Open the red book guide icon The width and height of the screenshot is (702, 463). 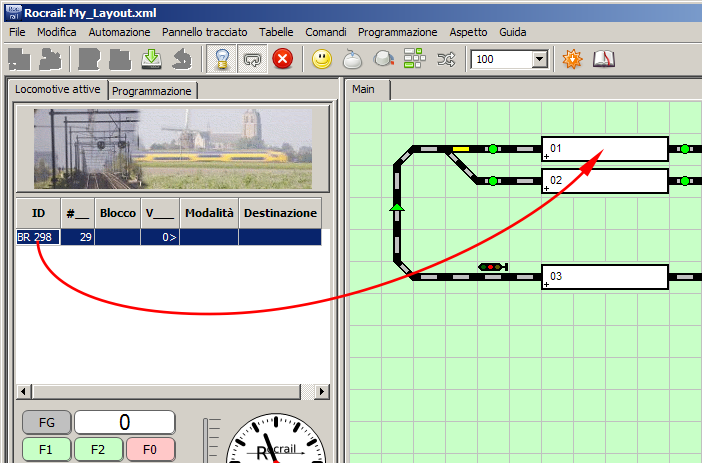[603, 60]
